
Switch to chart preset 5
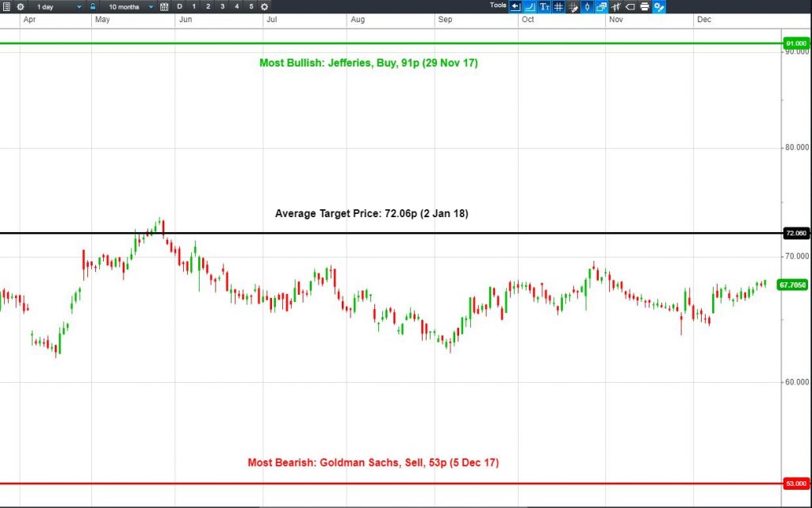click(251, 6)
